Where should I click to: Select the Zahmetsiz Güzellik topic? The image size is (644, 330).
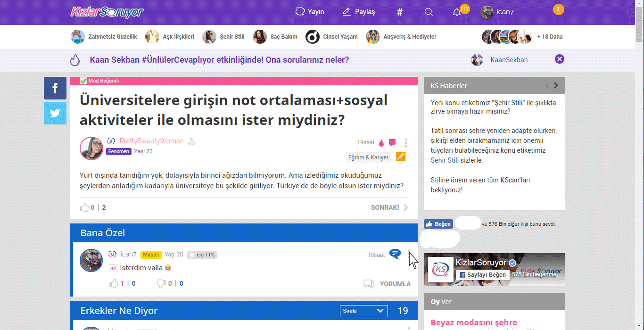coord(104,37)
